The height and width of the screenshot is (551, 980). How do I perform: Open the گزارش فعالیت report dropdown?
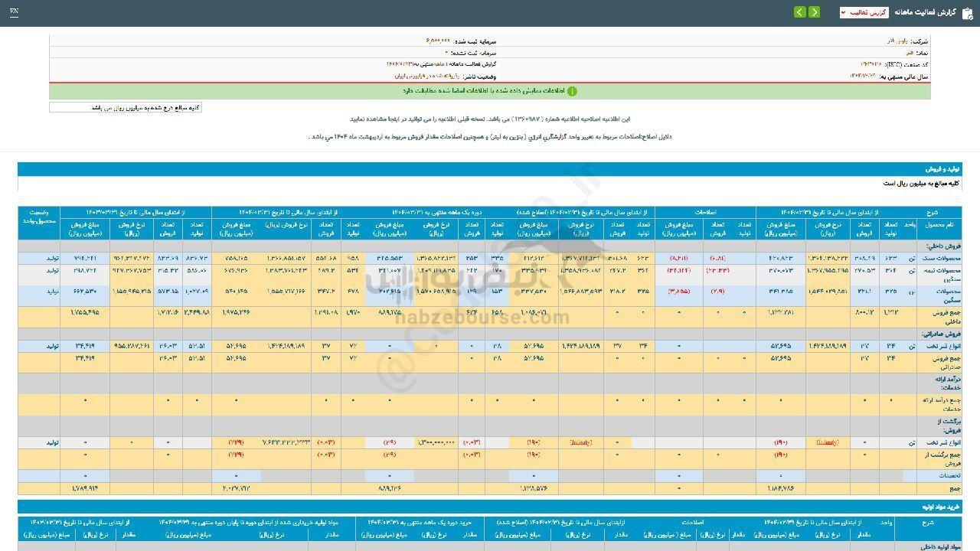tap(864, 12)
